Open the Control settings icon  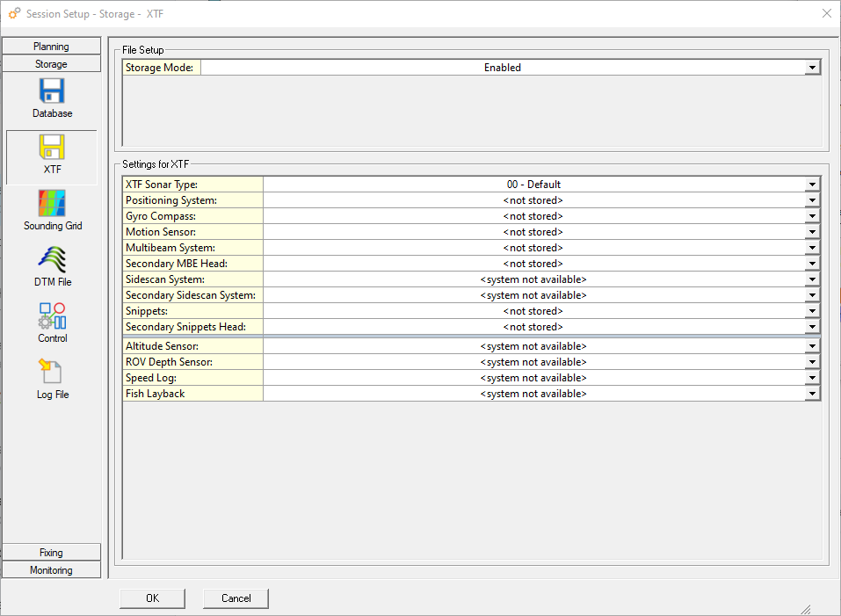pyautogui.click(x=52, y=318)
